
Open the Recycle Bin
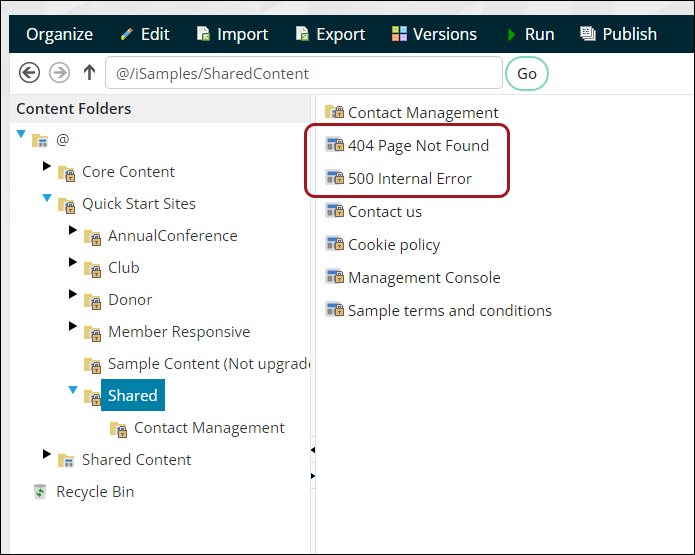(x=95, y=492)
